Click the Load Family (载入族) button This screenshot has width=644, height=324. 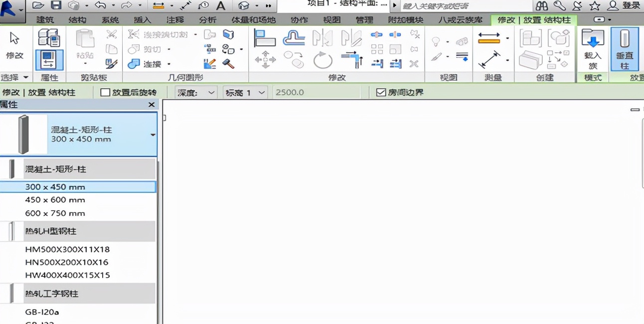pos(593,49)
